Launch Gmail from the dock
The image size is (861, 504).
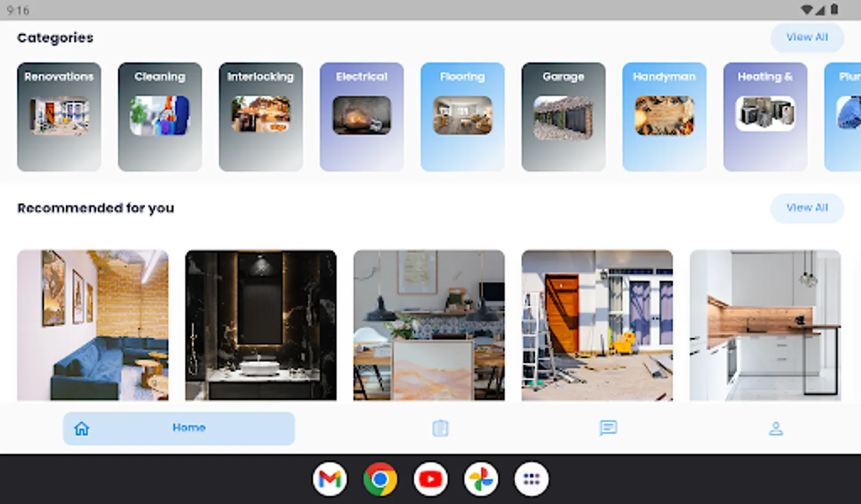tap(330, 479)
